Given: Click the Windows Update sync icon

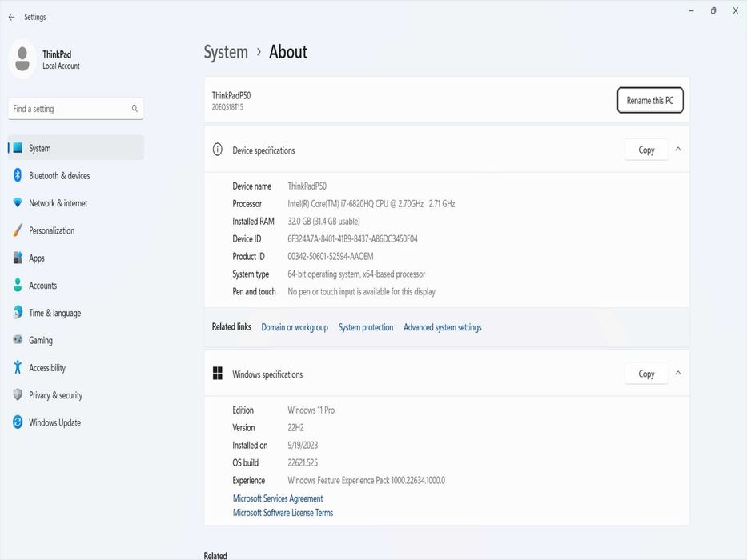Looking at the screenshot, I should tap(18, 422).
